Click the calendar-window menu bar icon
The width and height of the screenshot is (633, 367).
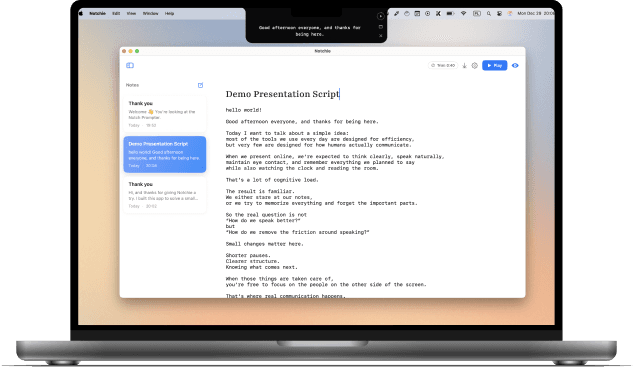coord(417,13)
